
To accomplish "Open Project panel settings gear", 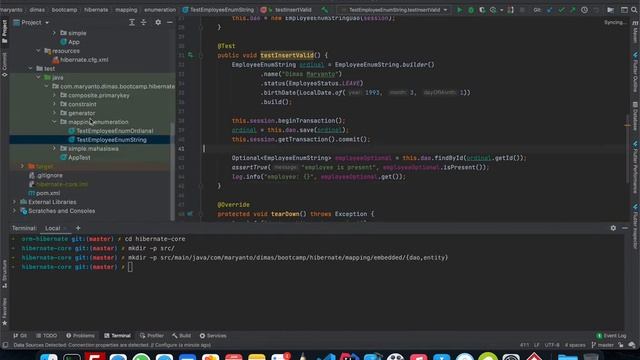I will (158, 22).
